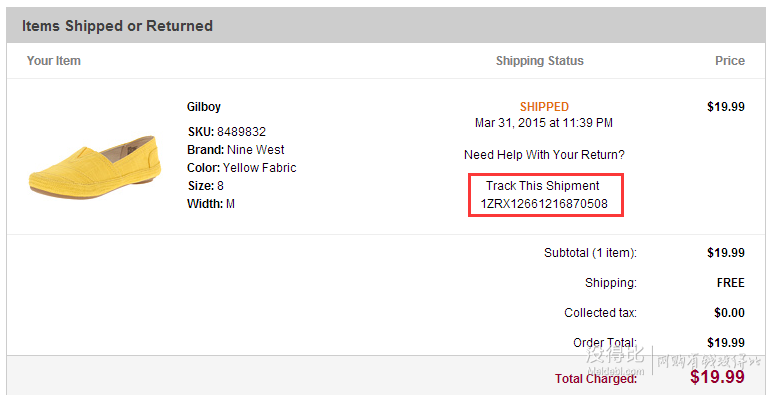Click the Your Item column header
The height and width of the screenshot is (395, 772).
pyautogui.click(x=54, y=61)
